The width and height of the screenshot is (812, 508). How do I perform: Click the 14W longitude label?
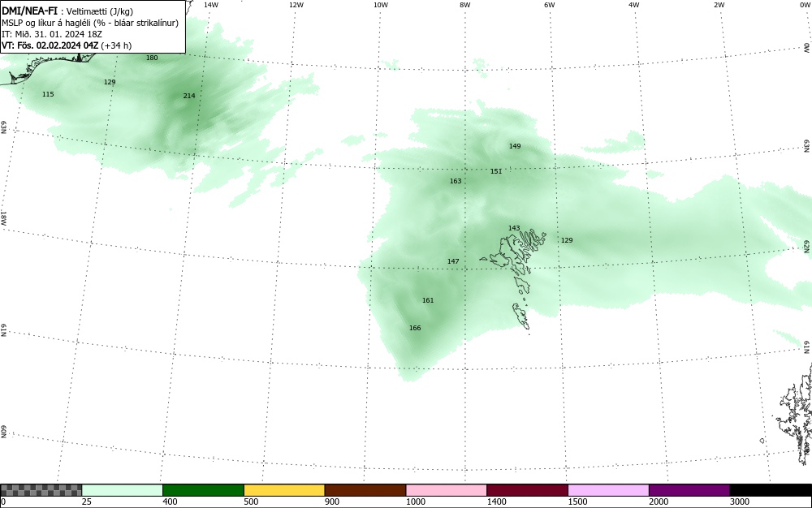[211, 5]
